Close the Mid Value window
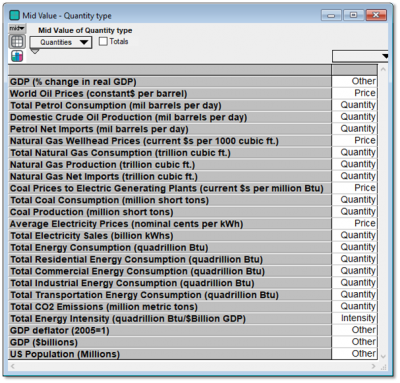Viewport: 400px width, 383px height. [376, 15]
